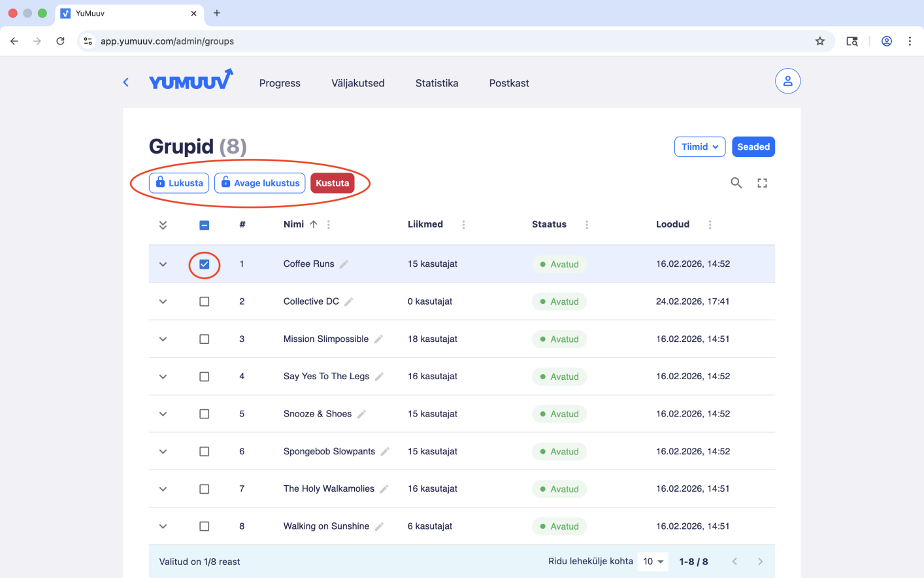Image resolution: width=924 pixels, height=578 pixels.
Task: Open the user profile avatar icon
Action: coord(787,81)
